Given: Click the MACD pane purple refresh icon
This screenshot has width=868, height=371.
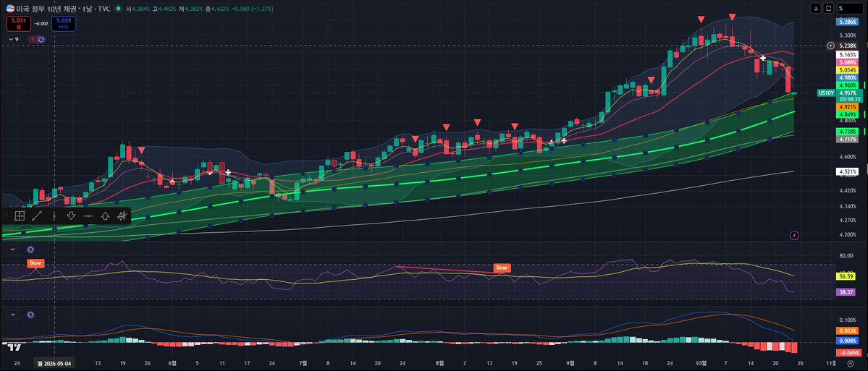Looking at the screenshot, I should (x=30, y=314).
